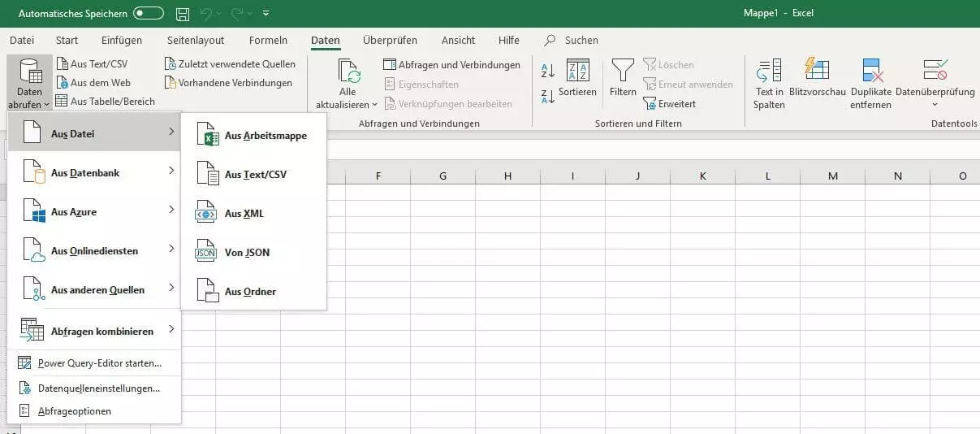980x434 pixels.
Task: Switch to the Ansicht tab
Action: (x=459, y=40)
